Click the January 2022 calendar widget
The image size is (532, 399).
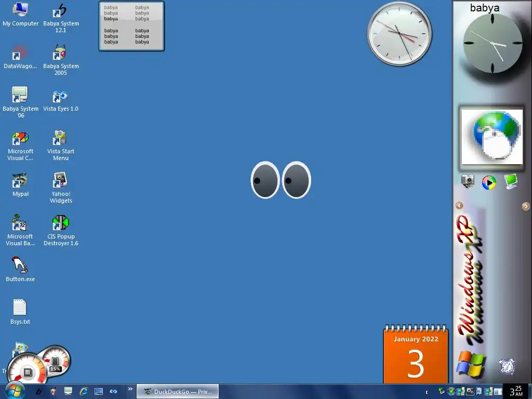coord(416,354)
